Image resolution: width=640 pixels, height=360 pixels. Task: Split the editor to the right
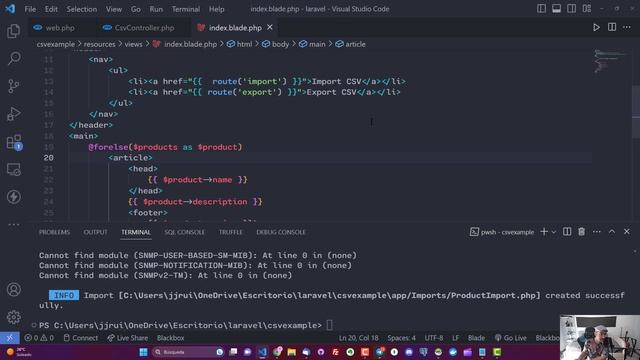pos(611,27)
